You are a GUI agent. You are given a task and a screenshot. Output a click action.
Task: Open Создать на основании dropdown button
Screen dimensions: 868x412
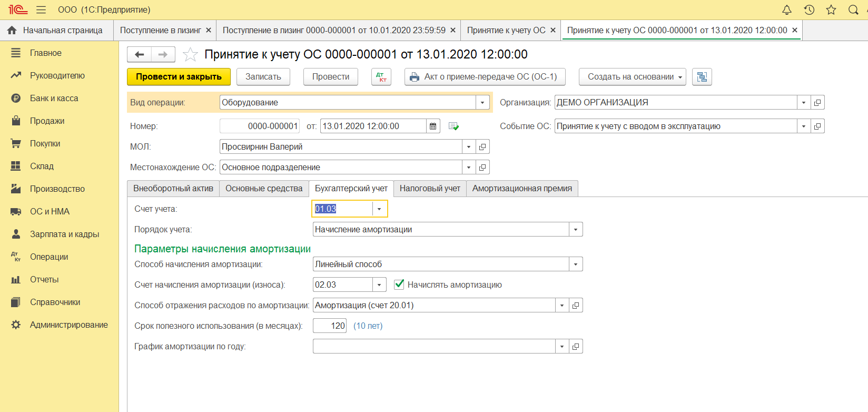tap(632, 77)
